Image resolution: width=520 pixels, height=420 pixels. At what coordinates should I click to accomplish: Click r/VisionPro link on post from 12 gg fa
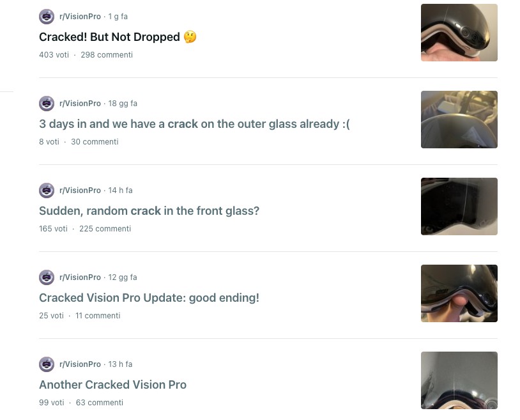point(80,277)
